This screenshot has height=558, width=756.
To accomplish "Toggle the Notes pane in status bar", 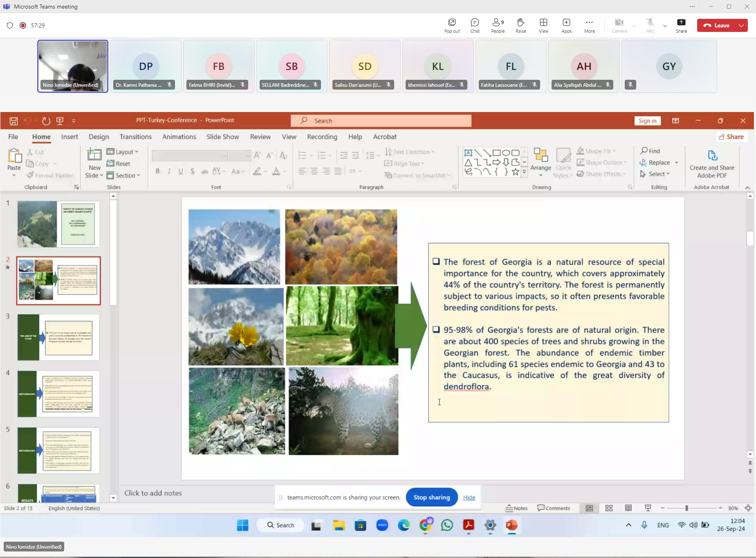I will click(516, 508).
